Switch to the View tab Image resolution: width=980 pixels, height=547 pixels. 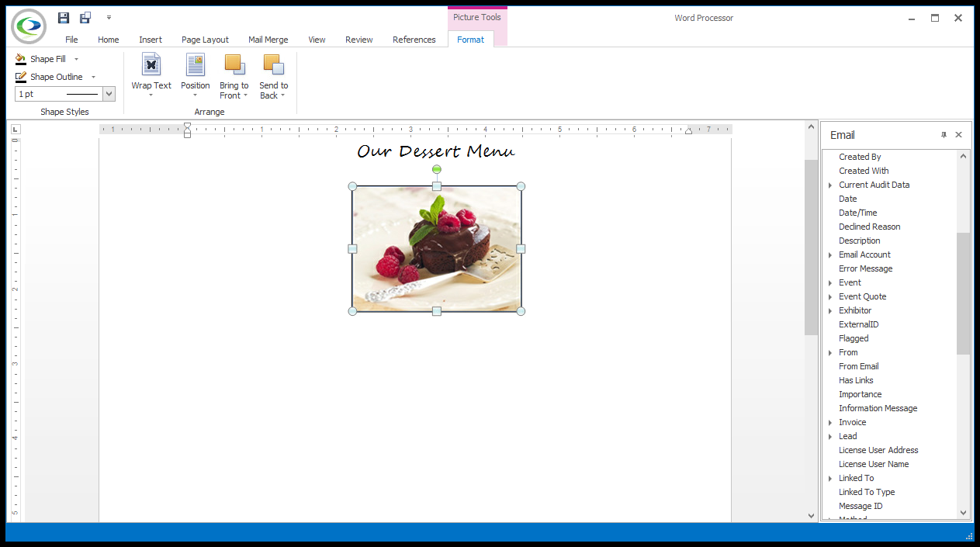tap(317, 40)
